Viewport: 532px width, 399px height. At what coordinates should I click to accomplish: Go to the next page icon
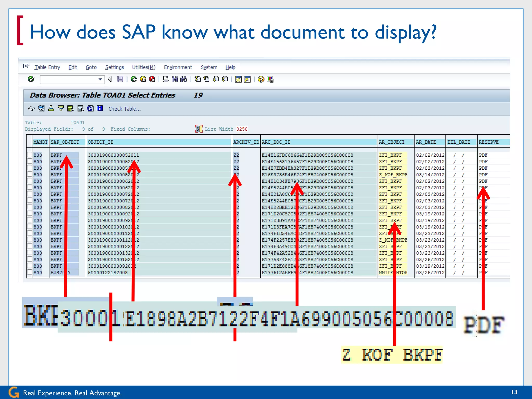216,79
